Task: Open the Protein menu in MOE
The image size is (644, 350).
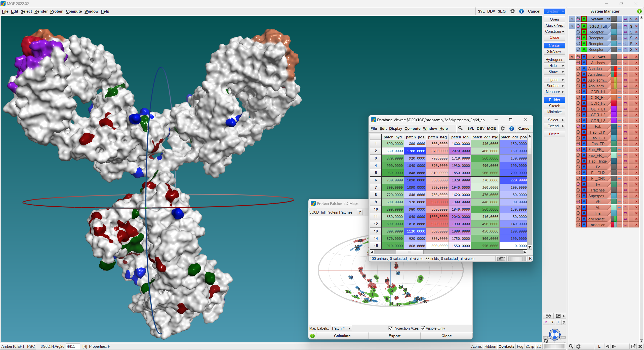Action: pos(57,11)
